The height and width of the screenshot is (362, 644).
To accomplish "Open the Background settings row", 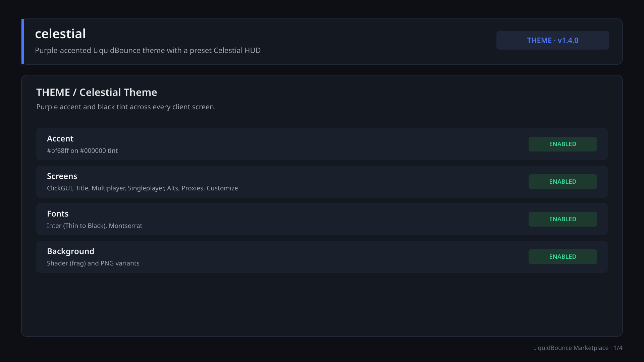I will 322,257.
